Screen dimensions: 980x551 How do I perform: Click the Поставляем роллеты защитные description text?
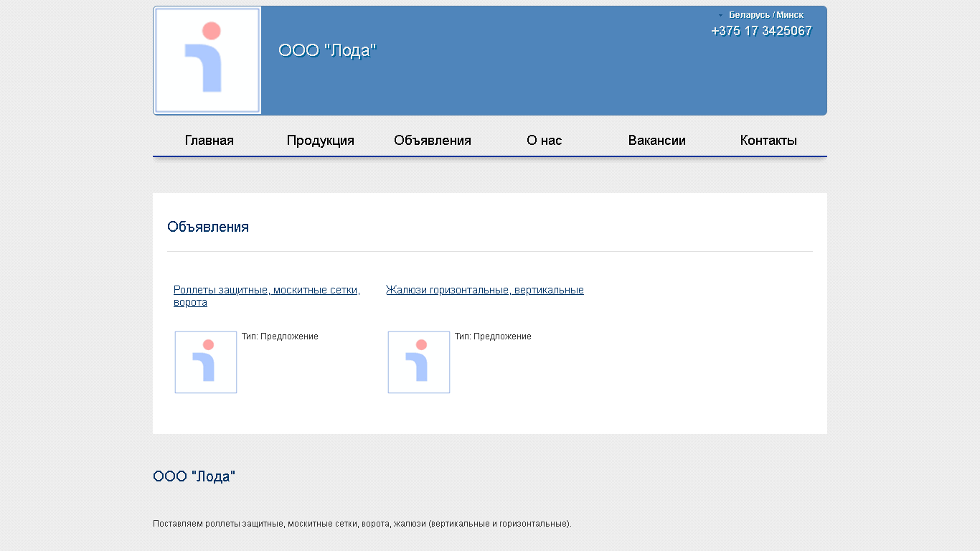[x=362, y=524]
